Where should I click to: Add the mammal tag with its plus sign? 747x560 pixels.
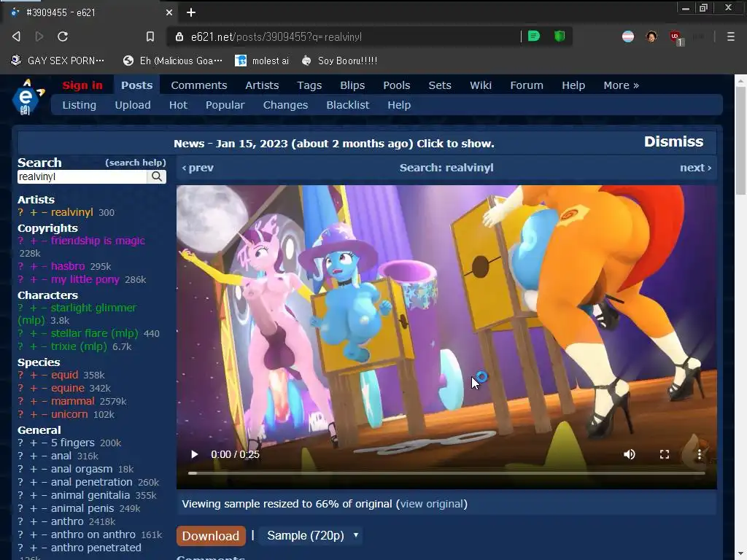click(x=34, y=402)
